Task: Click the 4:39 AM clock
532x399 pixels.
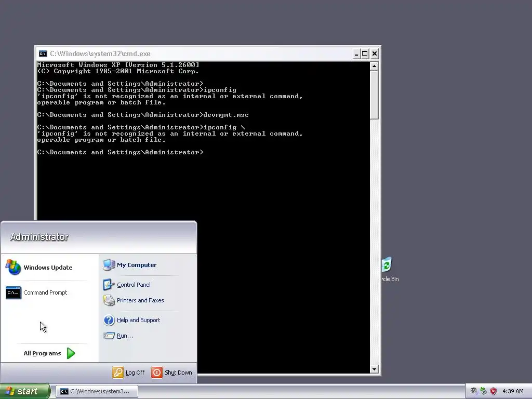Action: tap(513, 391)
